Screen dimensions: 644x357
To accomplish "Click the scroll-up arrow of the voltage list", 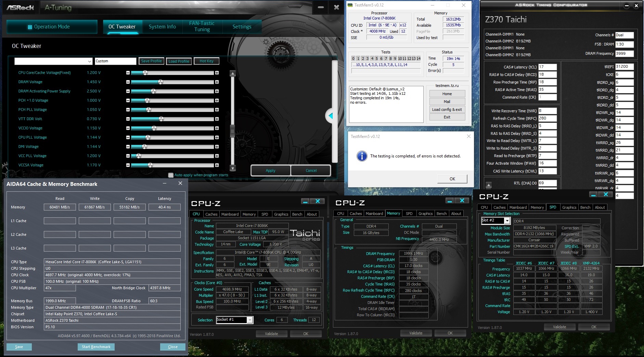I will pyautogui.click(x=233, y=73).
